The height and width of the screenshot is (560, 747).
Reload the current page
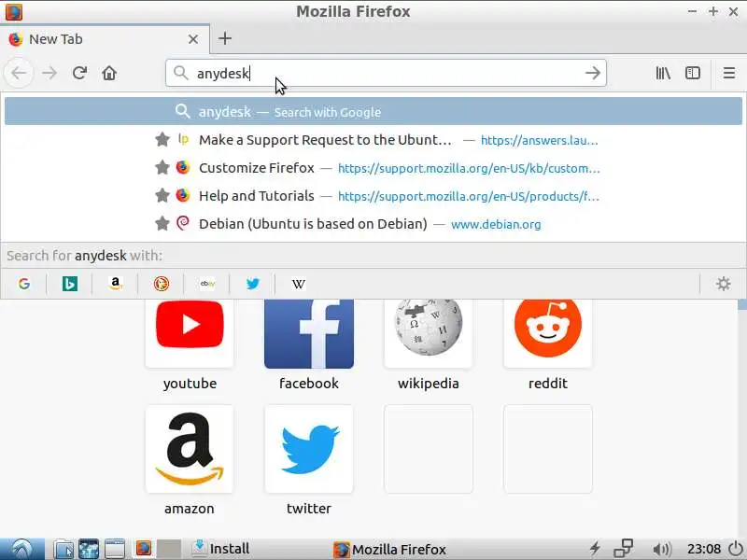coord(79,74)
